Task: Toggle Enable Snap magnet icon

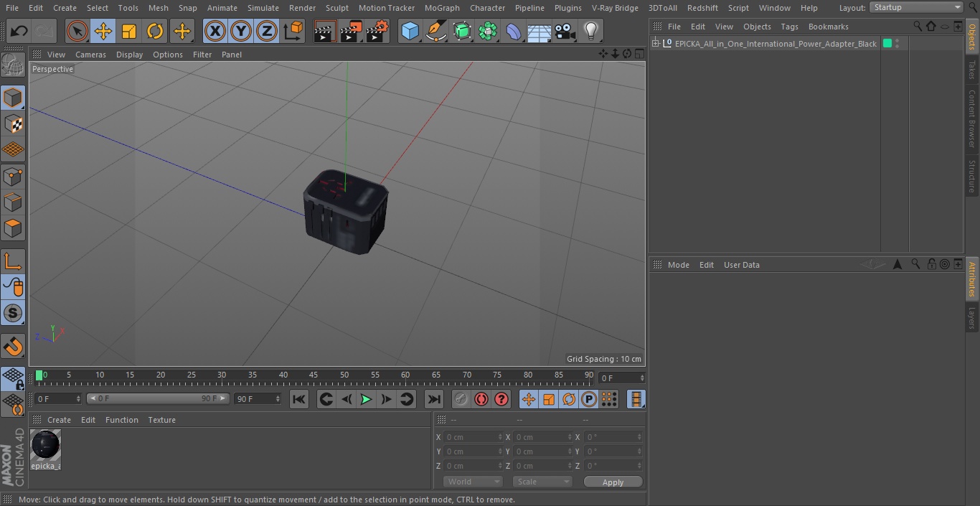Action: (x=13, y=347)
